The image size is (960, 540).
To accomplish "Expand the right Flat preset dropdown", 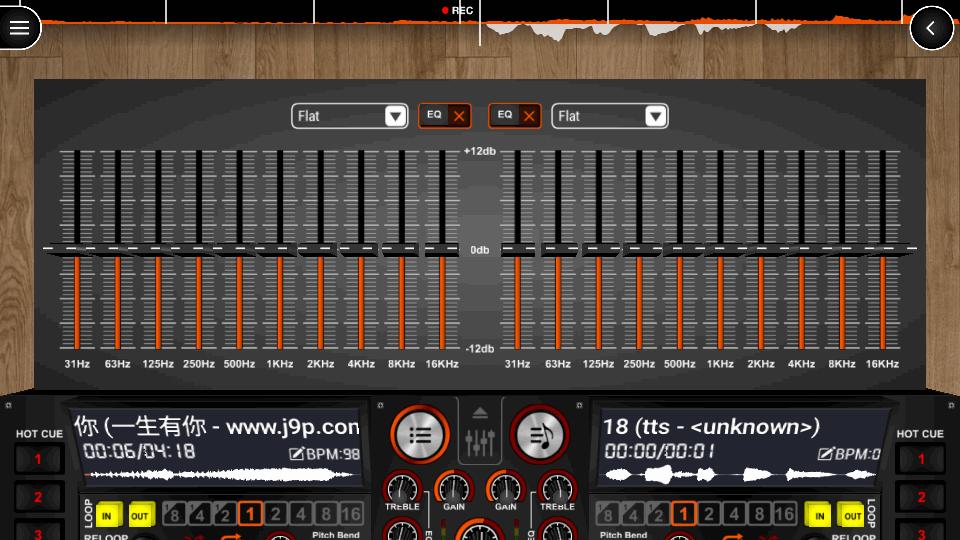I will pos(609,116).
